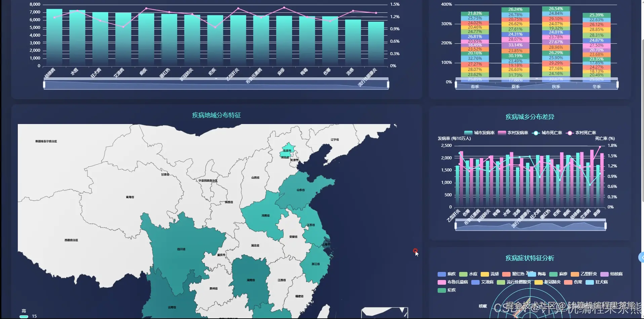The image size is (644, 319).
Task: Toggle the 农村发病率 legend series
Action: coord(513,133)
